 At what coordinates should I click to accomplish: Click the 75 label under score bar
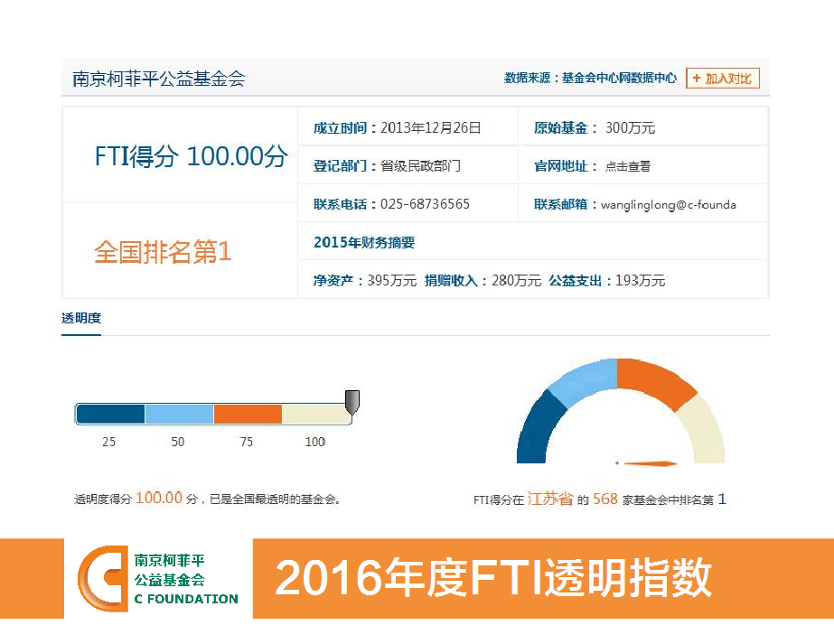point(247,442)
